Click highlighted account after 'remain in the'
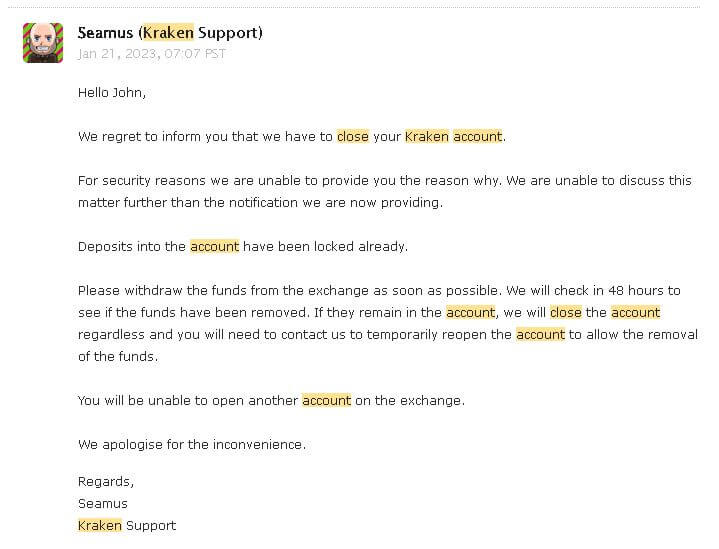The width and height of the screenshot is (719, 549). tap(470, 313)
